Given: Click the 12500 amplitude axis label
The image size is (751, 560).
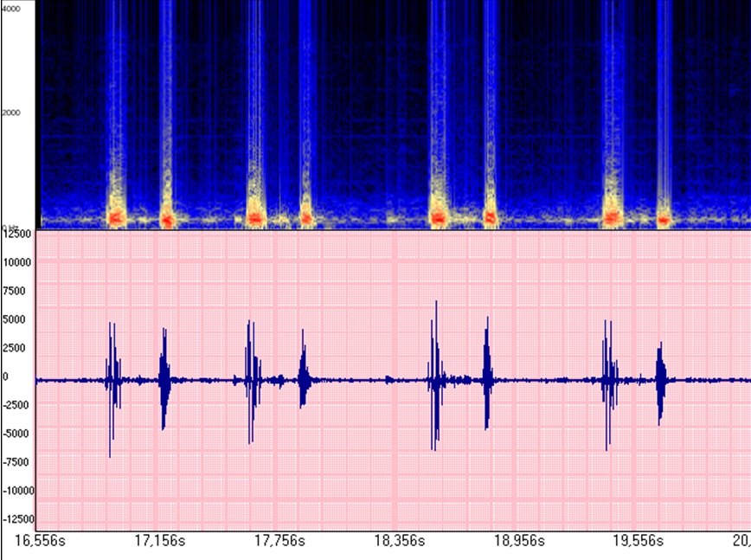Looking at the screenshot, I should click(x=17, y=234).
